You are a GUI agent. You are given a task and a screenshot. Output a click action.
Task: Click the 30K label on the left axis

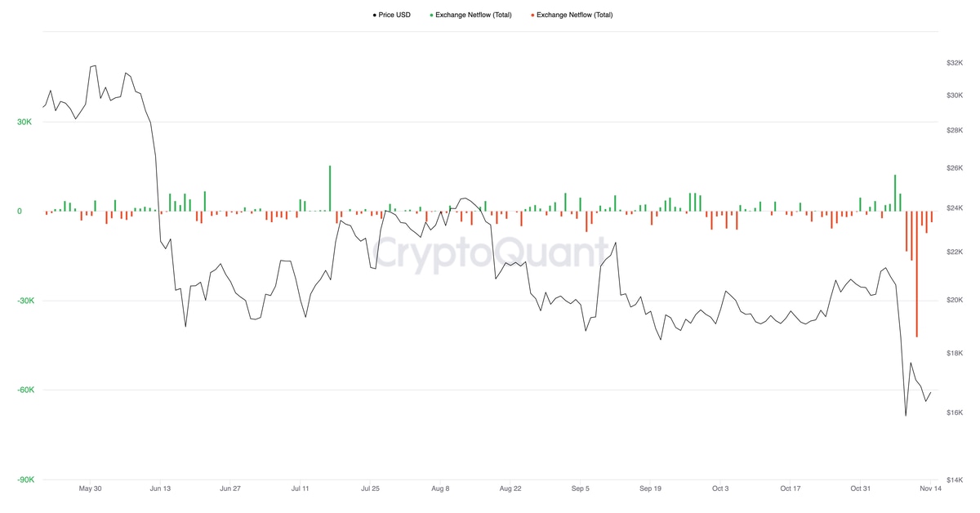[24, 122]
